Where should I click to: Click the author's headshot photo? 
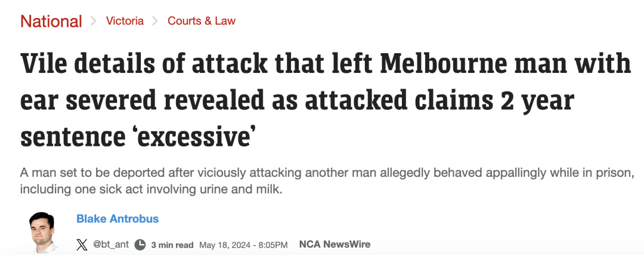[42, 232]
